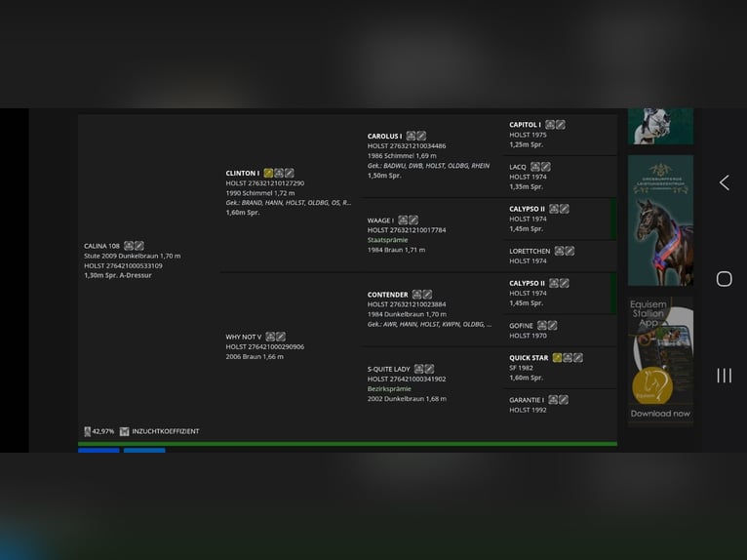Click the first blue button below pedigree

98,451
